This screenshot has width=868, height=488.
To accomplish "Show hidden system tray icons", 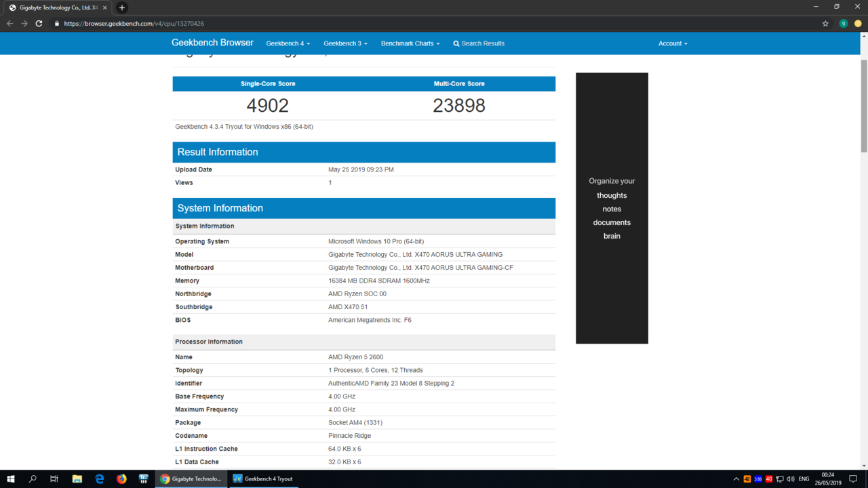I will tap(736, 479).
